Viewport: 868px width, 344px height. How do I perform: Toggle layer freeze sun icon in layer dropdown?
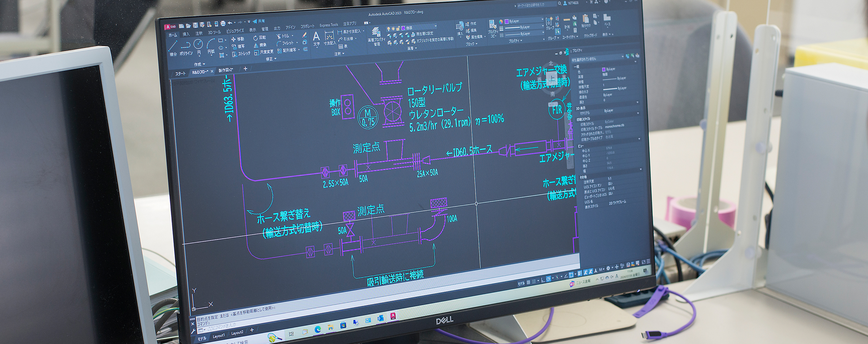(x=393, y=29)
